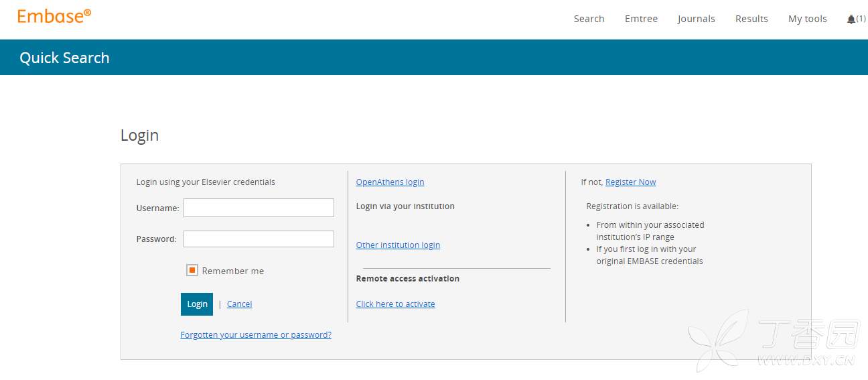
Task: Click the Username input field
Action: click(259, 208)
